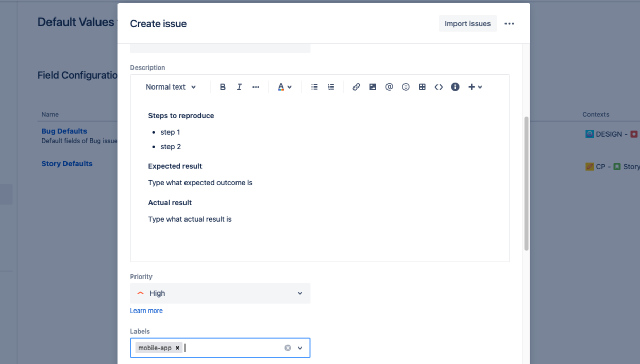Open the text color picker
The height and width of the screenshot is (364, 640).
(284, 87)
